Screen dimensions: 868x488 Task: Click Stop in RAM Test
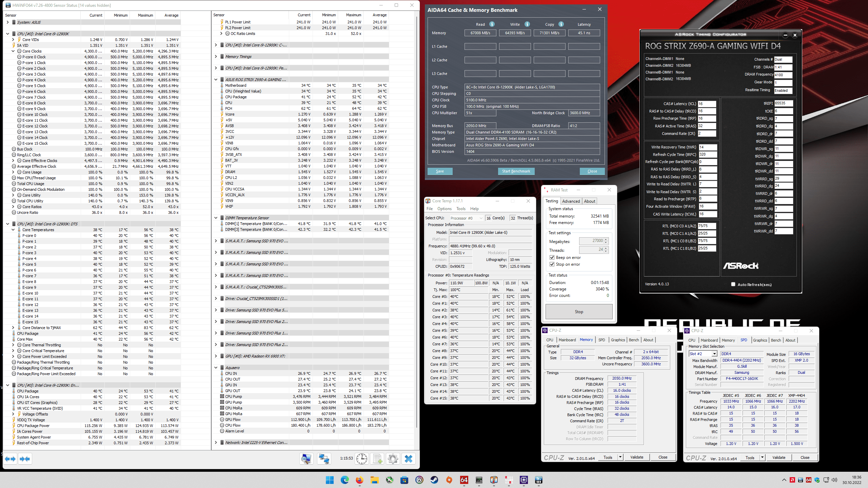pos(579,311)
